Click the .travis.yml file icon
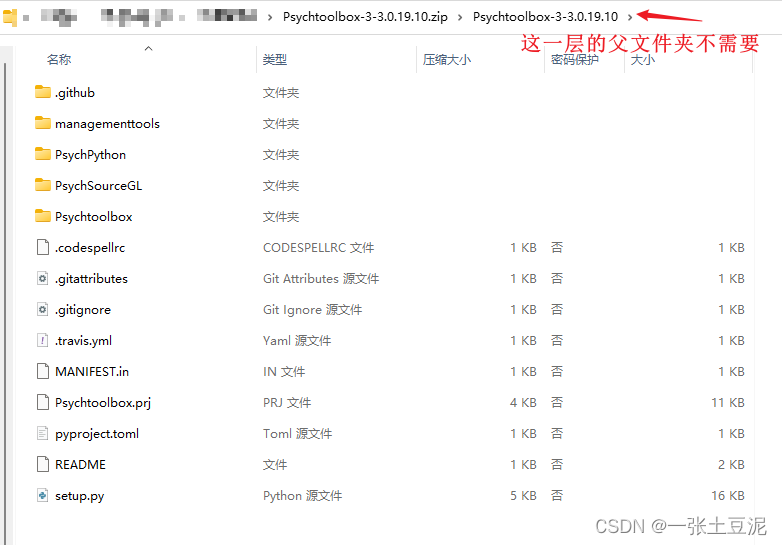Viewport: 782px width, 545px height. point(43,340)
